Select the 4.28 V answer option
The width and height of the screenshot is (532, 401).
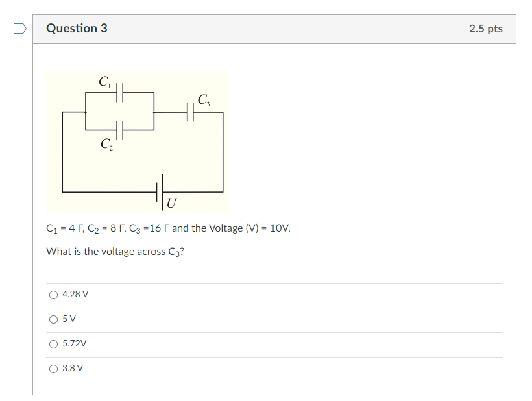coord(53,294)
